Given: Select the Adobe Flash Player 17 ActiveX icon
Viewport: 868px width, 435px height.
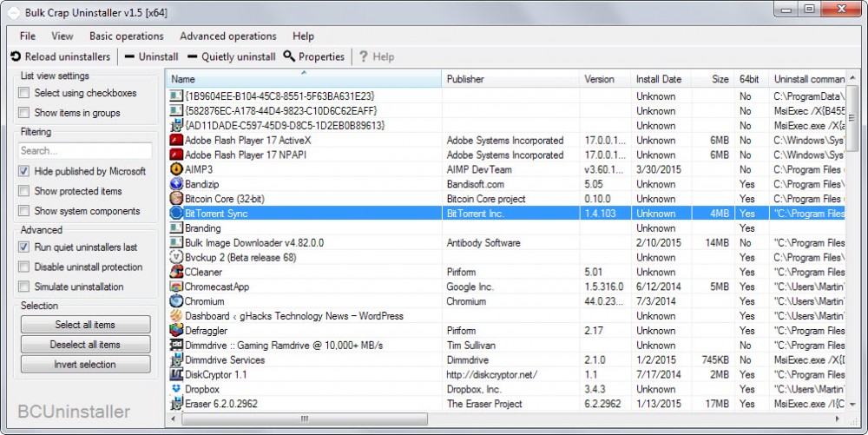Looking at the screenshot, I should (x=175, y=141).
